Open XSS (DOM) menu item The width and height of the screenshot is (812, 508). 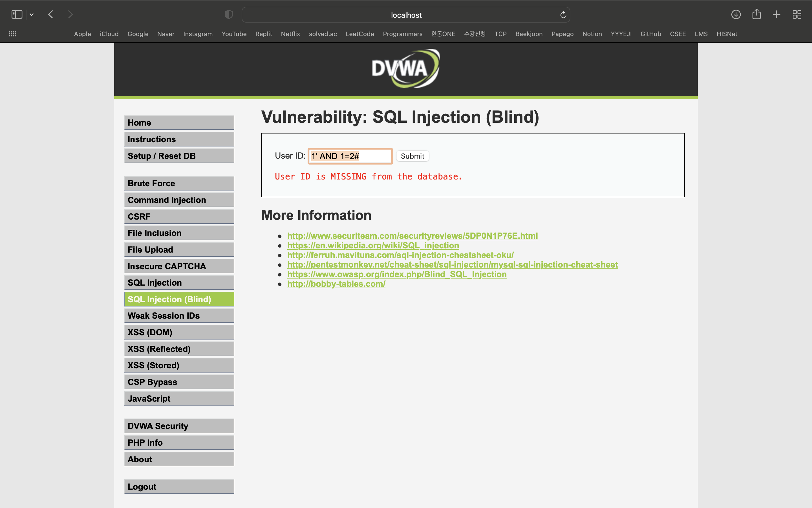[179, 332]
